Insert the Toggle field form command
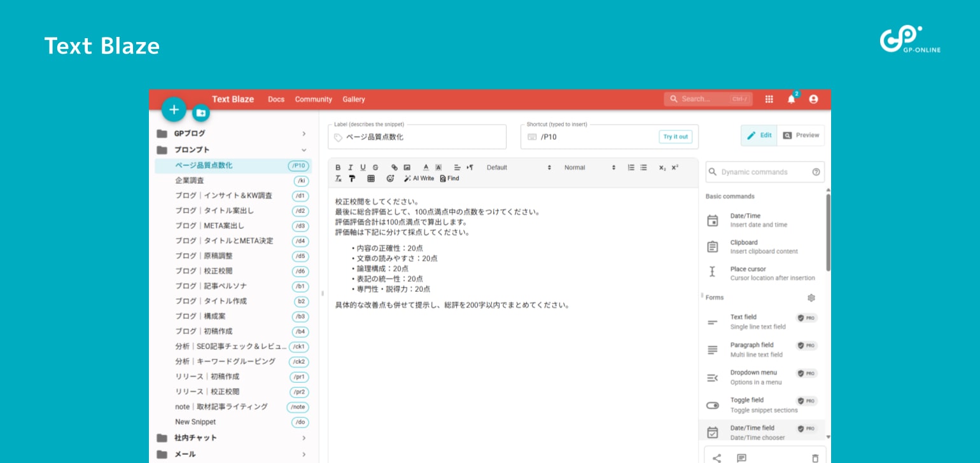This screenshot has height=463, width=980. coord(764,405)
